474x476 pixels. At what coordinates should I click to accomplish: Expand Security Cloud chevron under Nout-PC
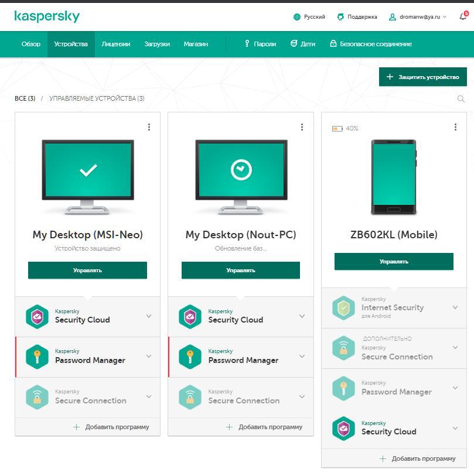(302, 316)
